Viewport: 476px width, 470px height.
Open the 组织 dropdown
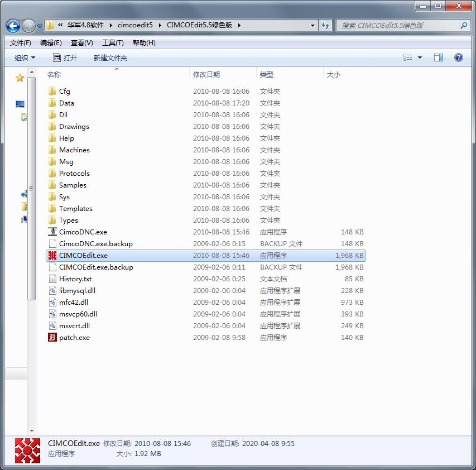25,57
